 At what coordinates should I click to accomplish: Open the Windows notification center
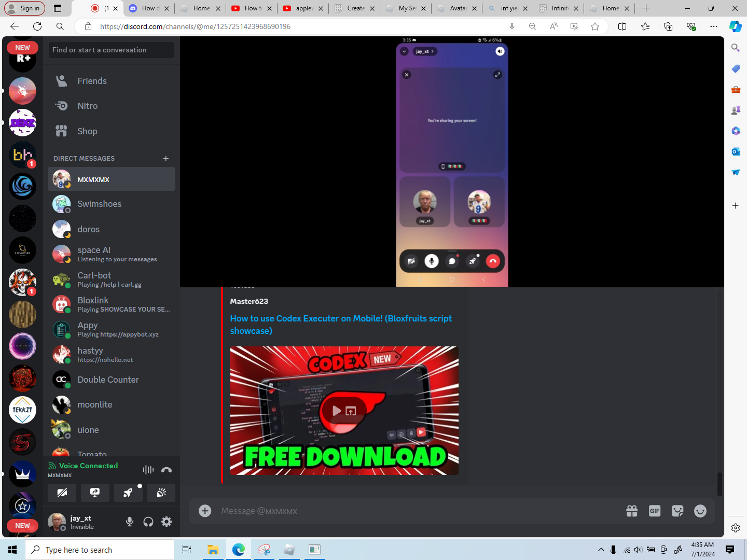point(730,550)
